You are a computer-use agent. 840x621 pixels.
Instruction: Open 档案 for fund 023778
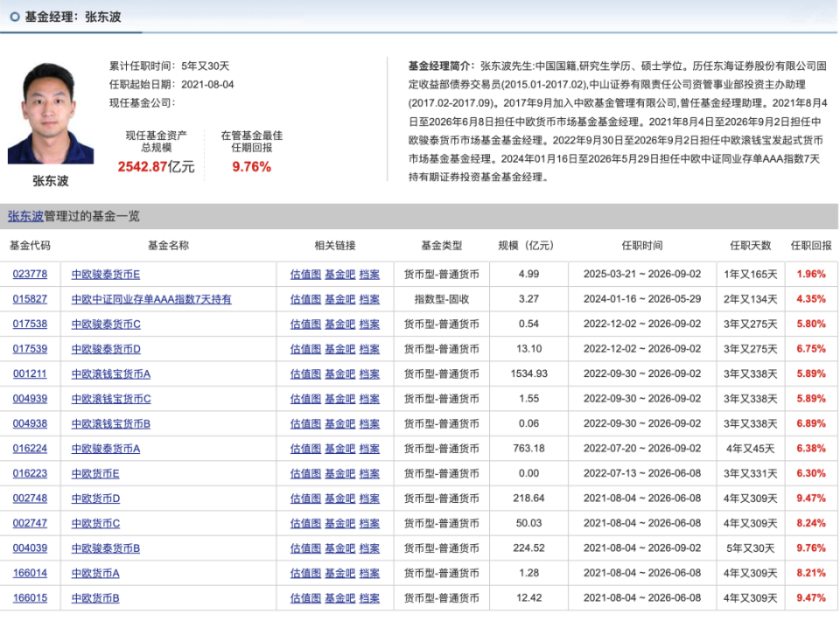pos(369,275)
